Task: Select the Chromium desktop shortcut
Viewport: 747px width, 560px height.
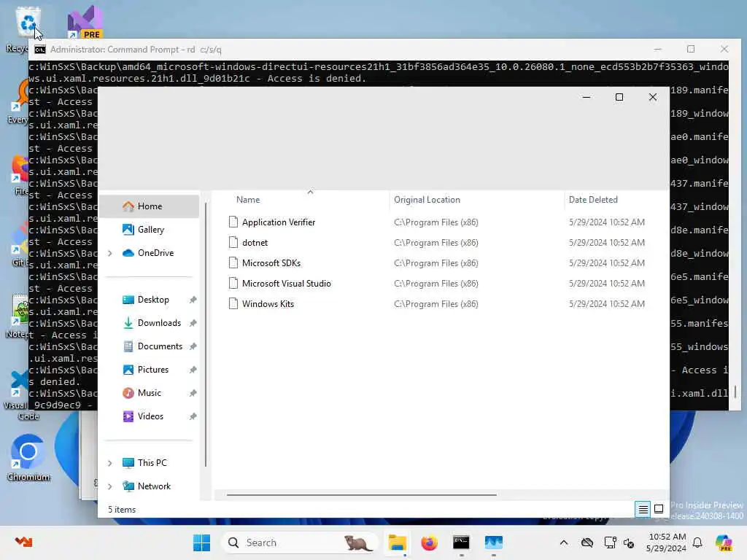Action: pyautogui.click(x=28, y=458)
